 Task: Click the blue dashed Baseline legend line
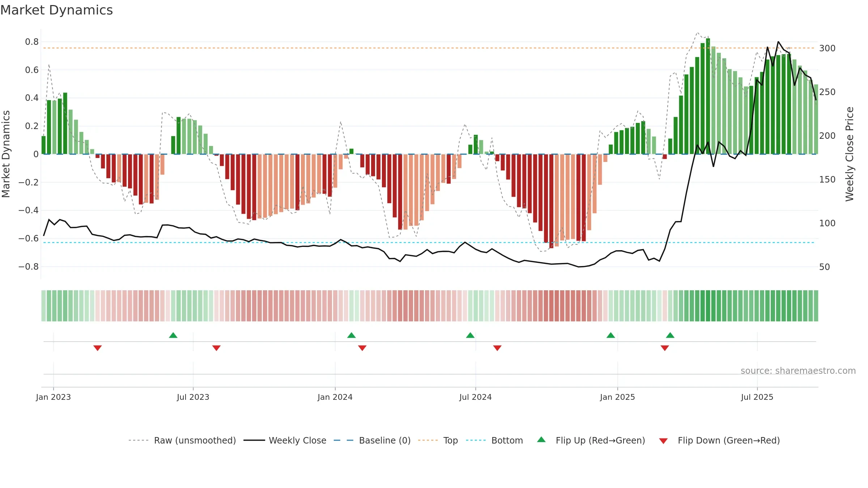344,440
